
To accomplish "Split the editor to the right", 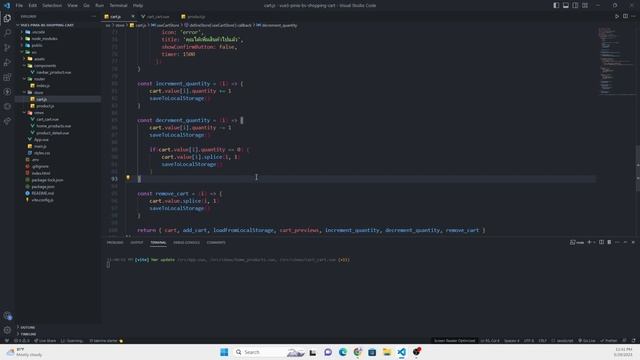I will coord(625,16).
